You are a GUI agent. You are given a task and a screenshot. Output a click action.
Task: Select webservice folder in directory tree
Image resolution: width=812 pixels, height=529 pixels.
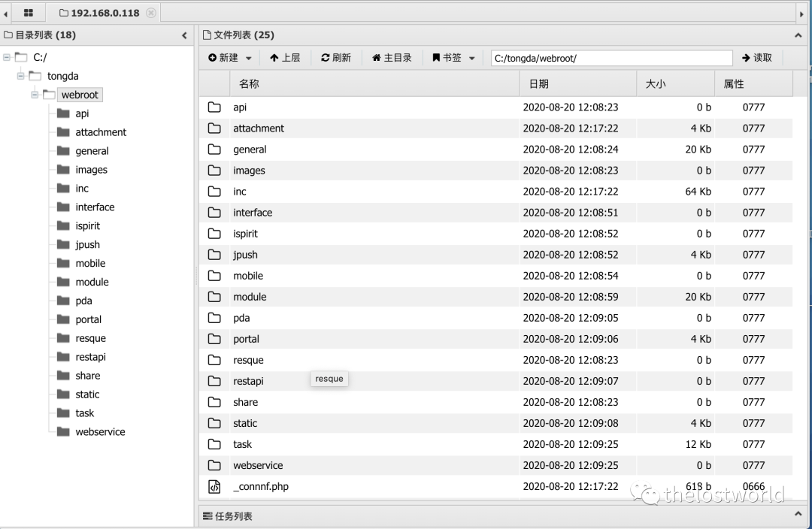101,431
